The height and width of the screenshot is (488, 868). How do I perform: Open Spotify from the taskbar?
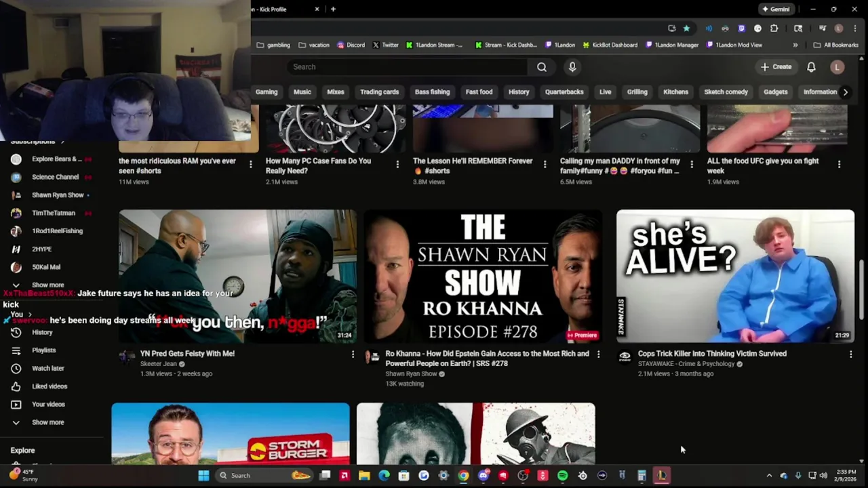(x=562, y=476)
